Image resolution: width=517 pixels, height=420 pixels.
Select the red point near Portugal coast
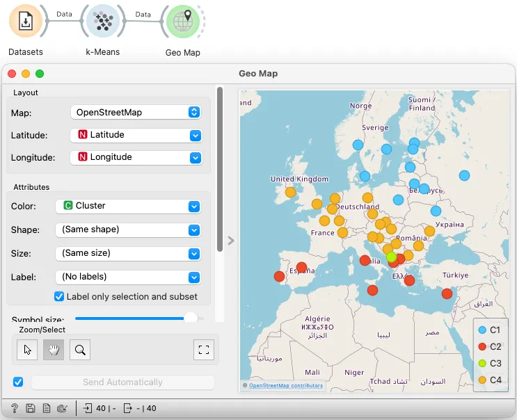(279, 276)
